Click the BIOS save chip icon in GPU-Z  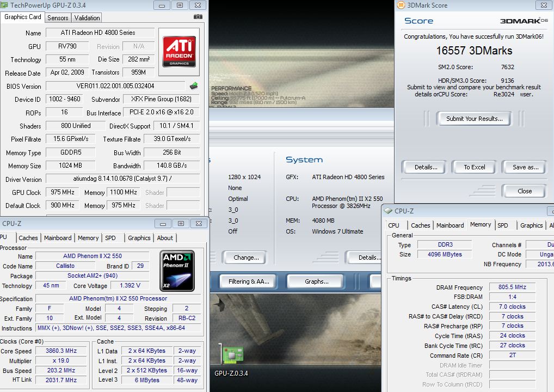click(194, 85)
